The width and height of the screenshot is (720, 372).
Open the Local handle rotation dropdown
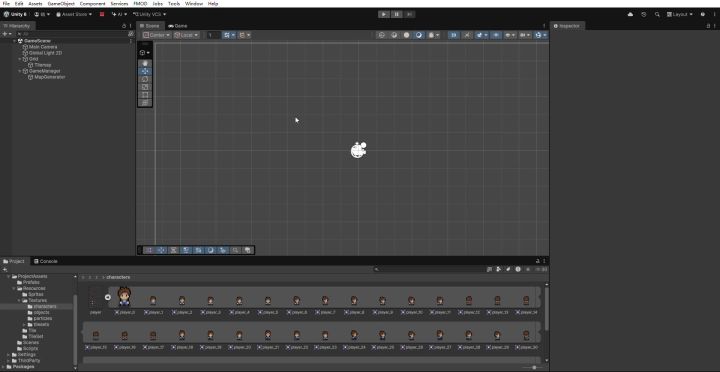point(186,35)
